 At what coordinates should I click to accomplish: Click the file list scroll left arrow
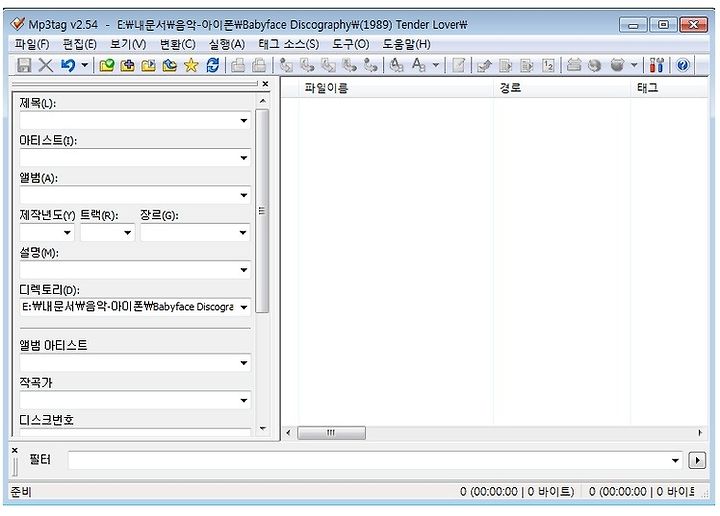click(x=288, y=432)
